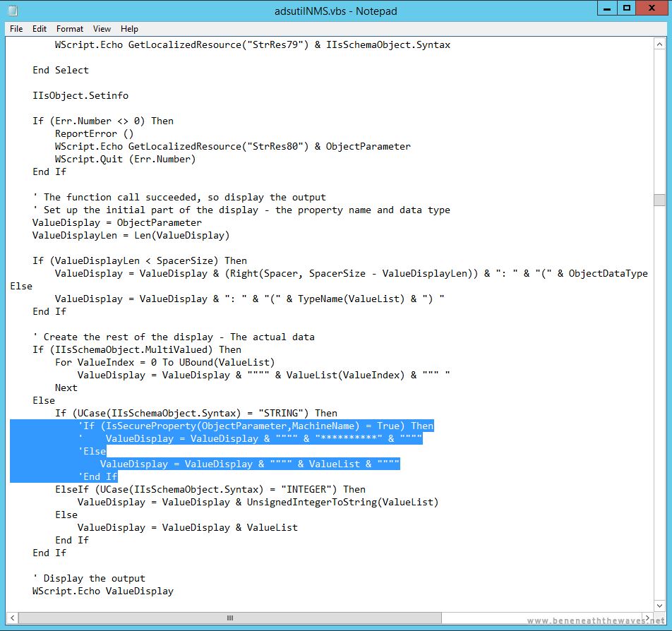Click the Notepad document icon in title bar

[13, 11]
